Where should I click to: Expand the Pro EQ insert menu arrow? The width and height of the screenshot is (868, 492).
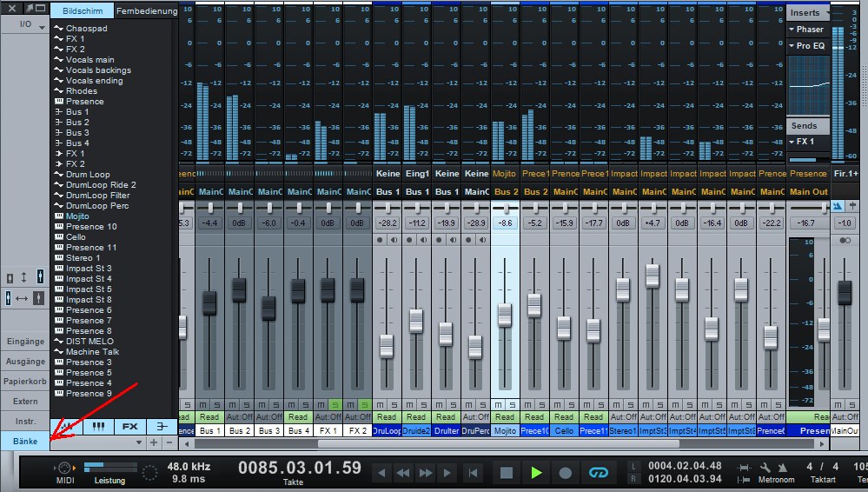click(x=792, y=46)
